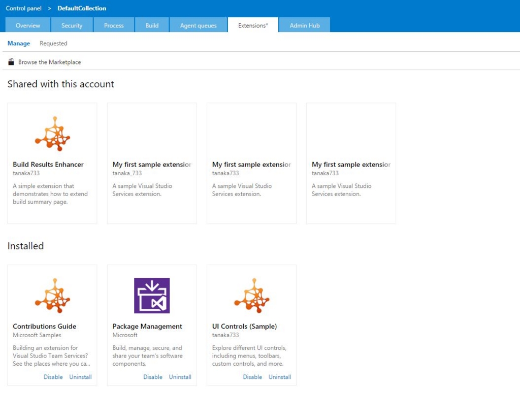Click the Microsoft Samples publisher name
The image size is (520, 420).
pos(37,335)
